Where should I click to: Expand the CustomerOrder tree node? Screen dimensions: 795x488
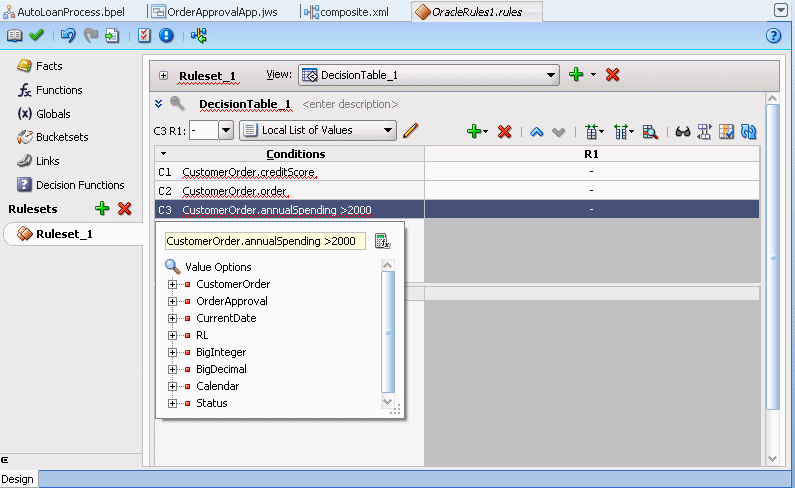172,284
